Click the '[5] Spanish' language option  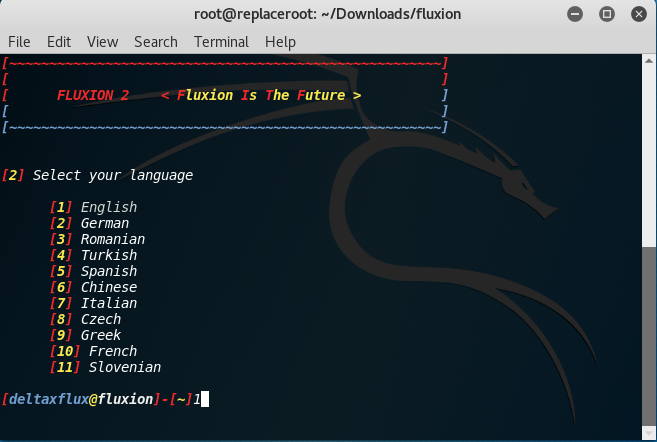pos(93,271)
